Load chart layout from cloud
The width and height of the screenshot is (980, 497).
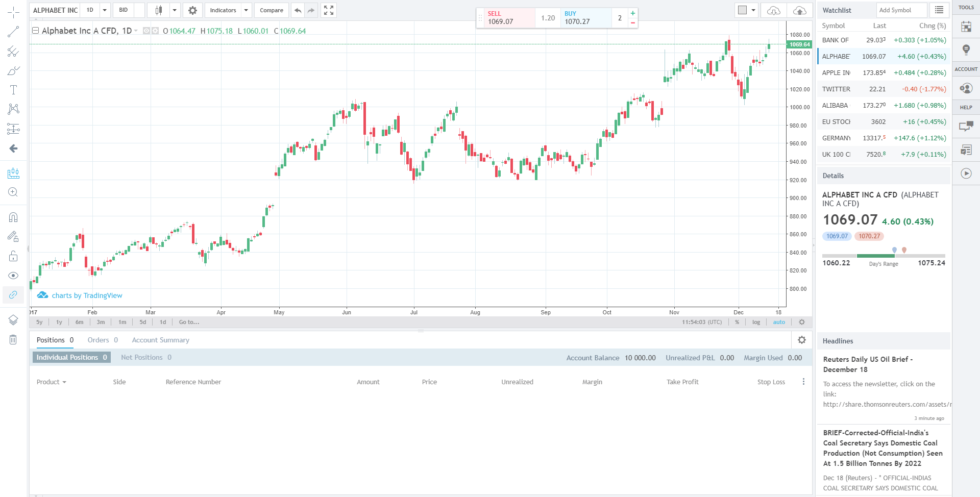point(774,10)
